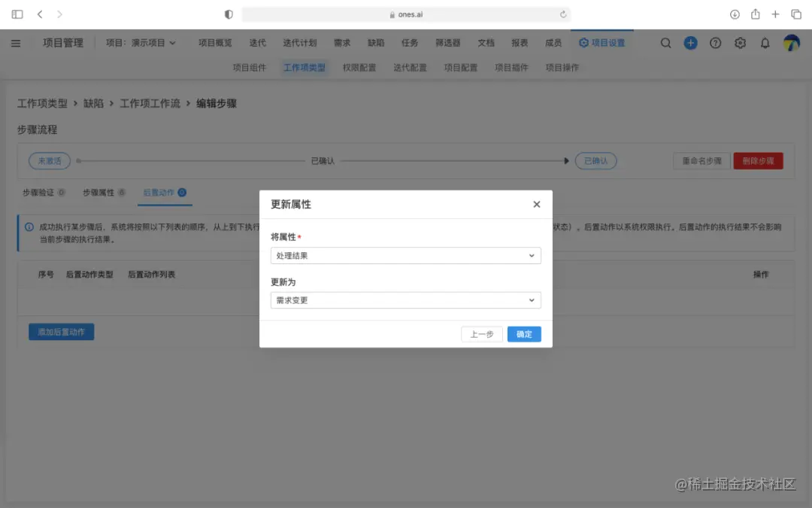Screen dimensions: 812x508
Task: Close the 更新属性 dialog
Action: 537,204
